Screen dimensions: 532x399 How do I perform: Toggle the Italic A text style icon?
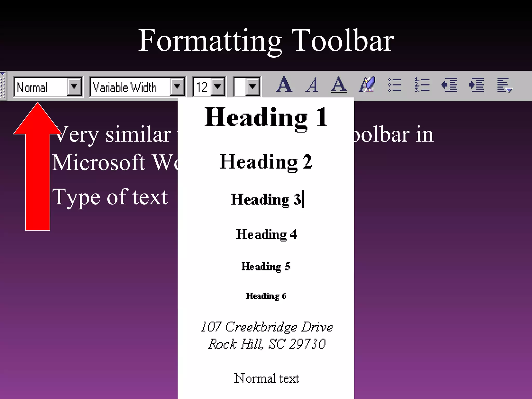click(312, 85)
